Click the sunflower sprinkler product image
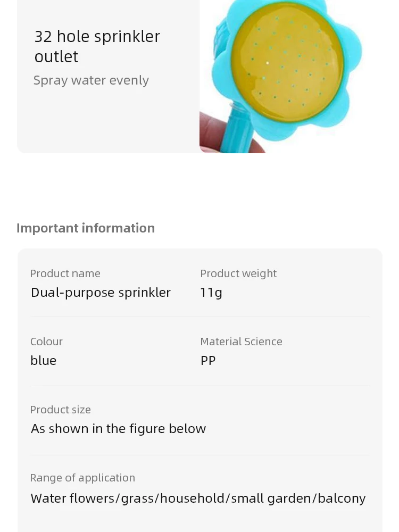The height and width of the screenshot is (532, 399). (291, 76)
